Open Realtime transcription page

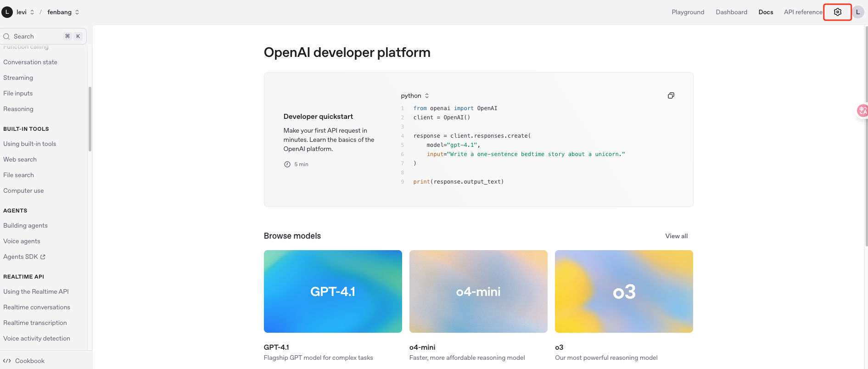click(x=35, y=323)
